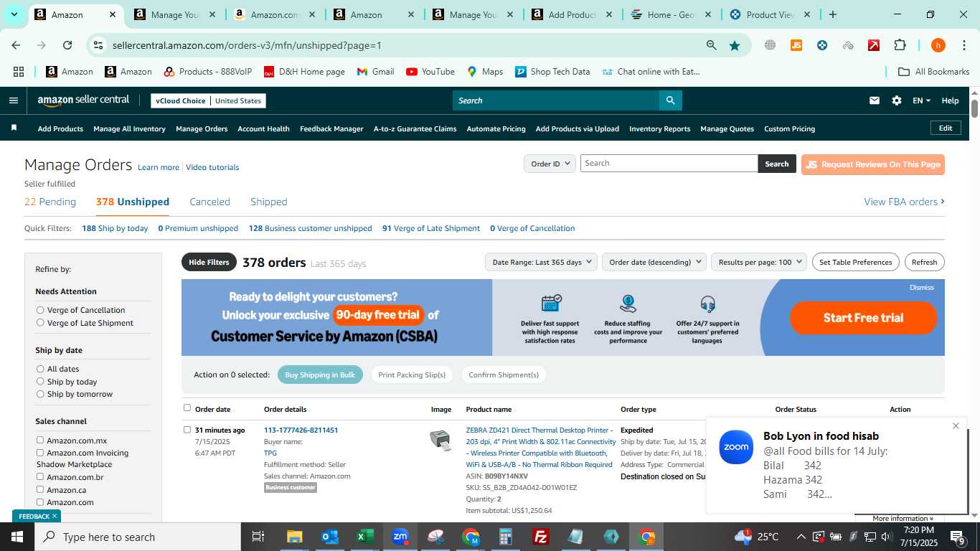
Task: Open File Explorer from the taskbar
Action: 294,537
